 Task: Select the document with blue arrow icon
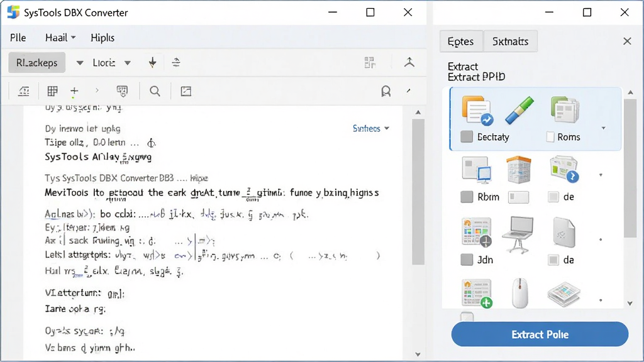[477, 110]
